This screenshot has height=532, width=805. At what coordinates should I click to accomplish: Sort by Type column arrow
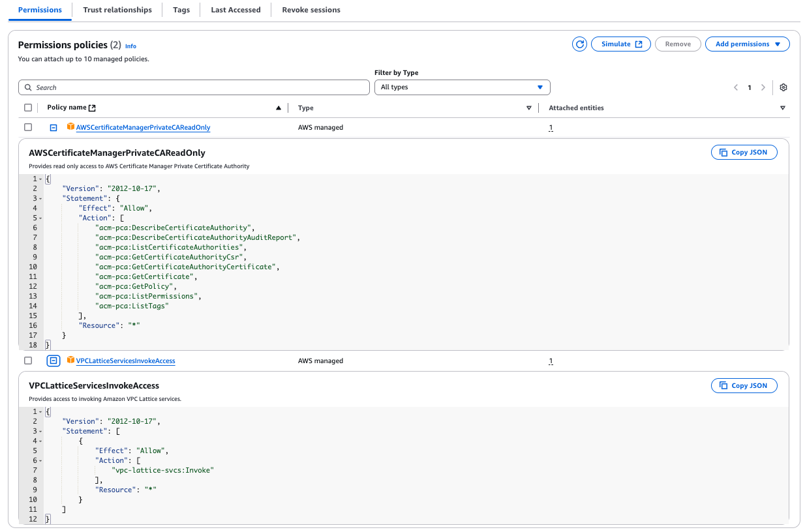[529, 108]
